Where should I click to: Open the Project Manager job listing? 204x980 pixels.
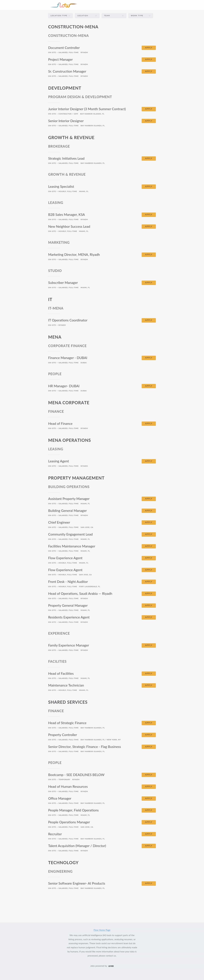(60, 60)
